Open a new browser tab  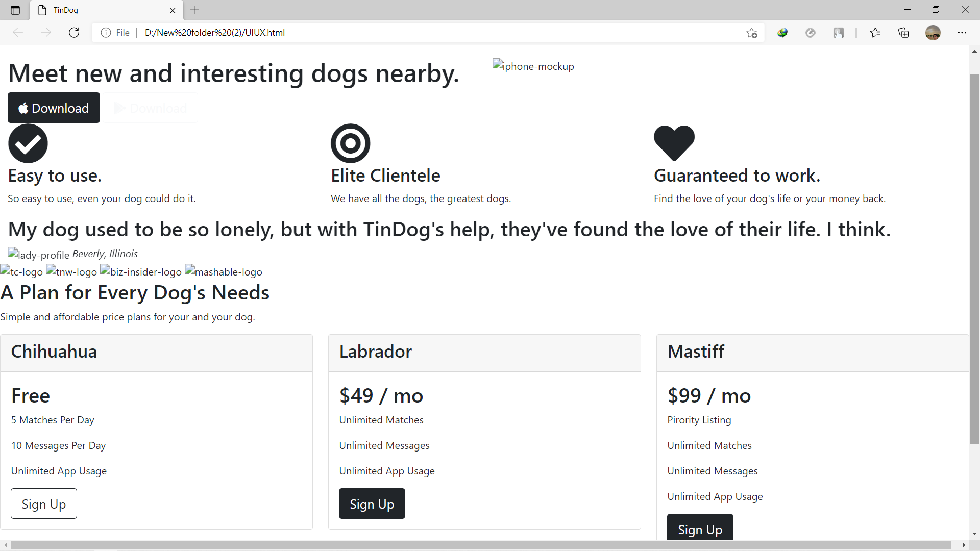(x=194, y=10)
